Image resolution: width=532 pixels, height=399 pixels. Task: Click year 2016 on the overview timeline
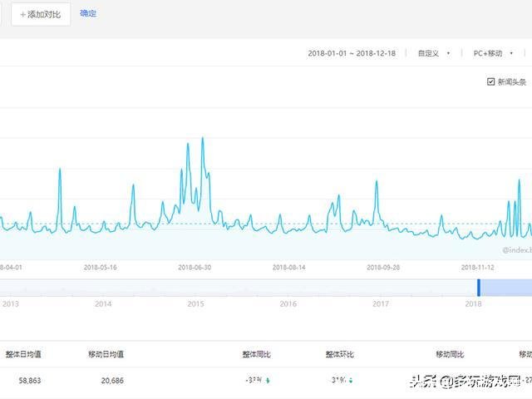pyautogui.click(x=288, y=303)
